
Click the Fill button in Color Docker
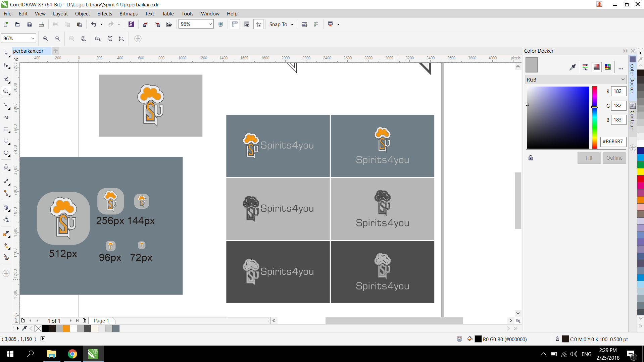click(589, 158)
